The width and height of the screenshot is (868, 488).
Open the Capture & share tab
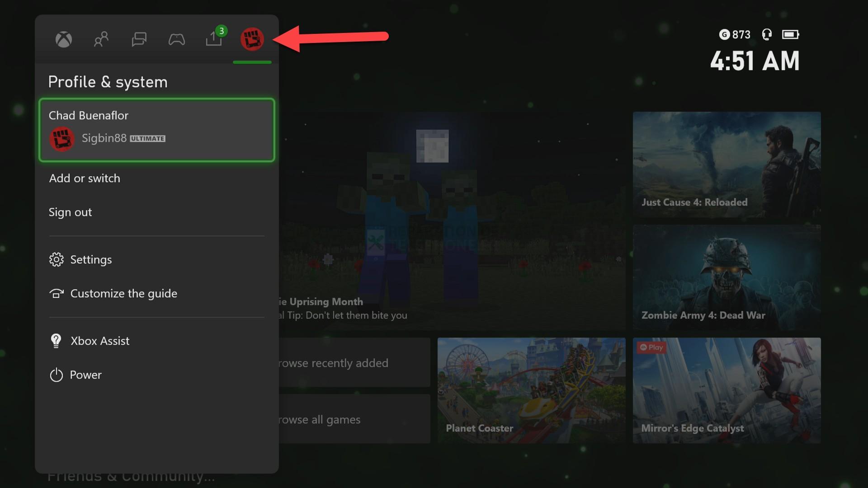(x=214, y=39)
